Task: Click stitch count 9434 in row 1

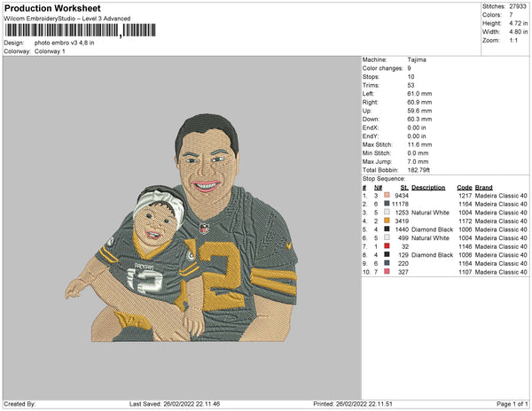Action: point(402,196)
